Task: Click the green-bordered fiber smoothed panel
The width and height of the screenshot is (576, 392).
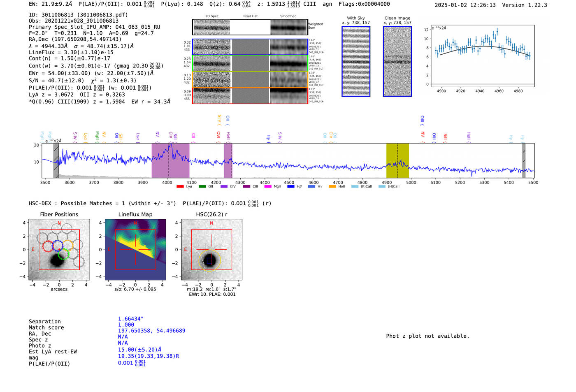Action: coord(289,63)
